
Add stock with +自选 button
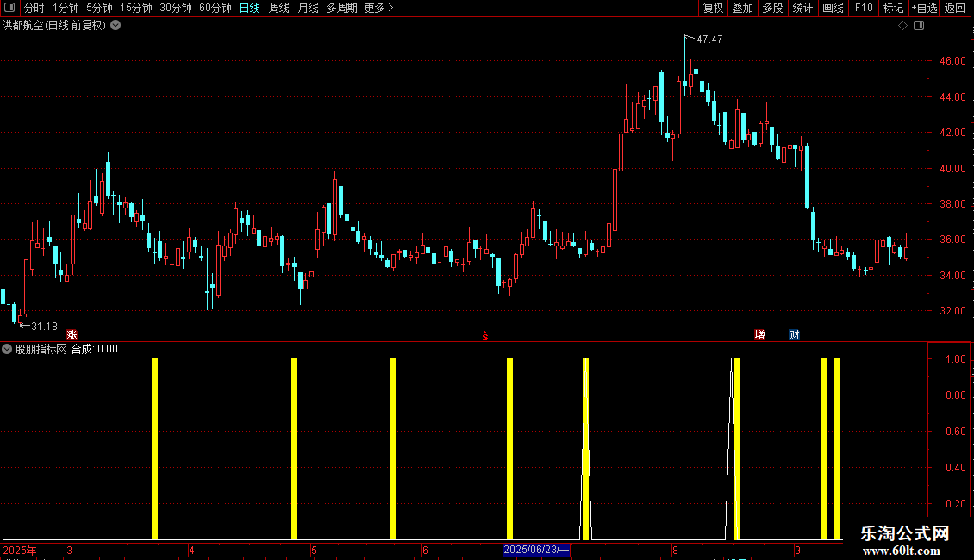pyautogui.click(x=924, y=8)
